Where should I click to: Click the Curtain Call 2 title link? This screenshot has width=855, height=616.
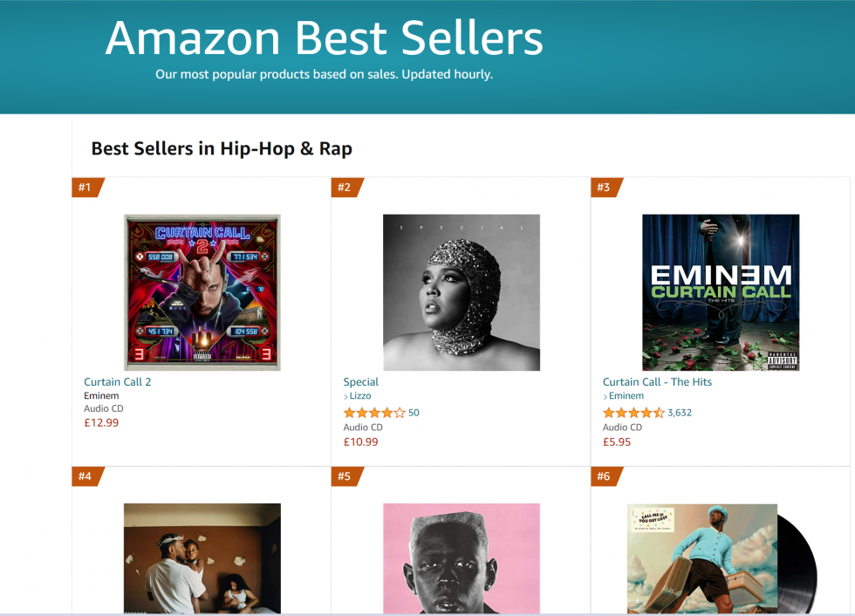pos(117,381)
